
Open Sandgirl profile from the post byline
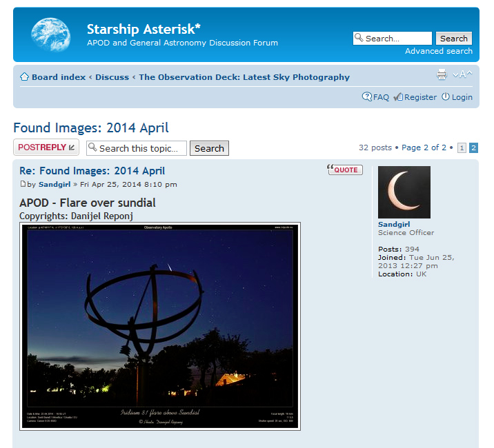point(55,185)
